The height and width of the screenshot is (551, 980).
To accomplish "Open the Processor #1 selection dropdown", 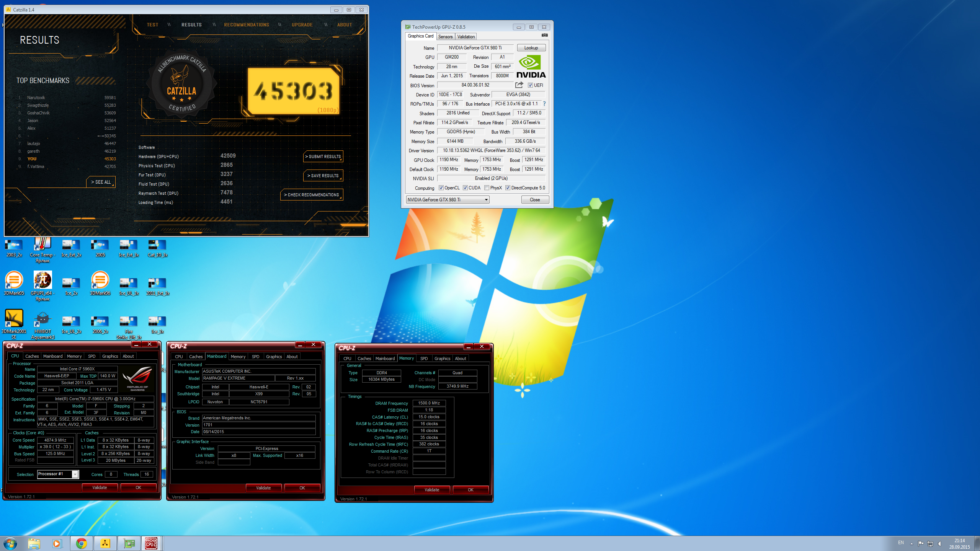I will click(58, 474).
